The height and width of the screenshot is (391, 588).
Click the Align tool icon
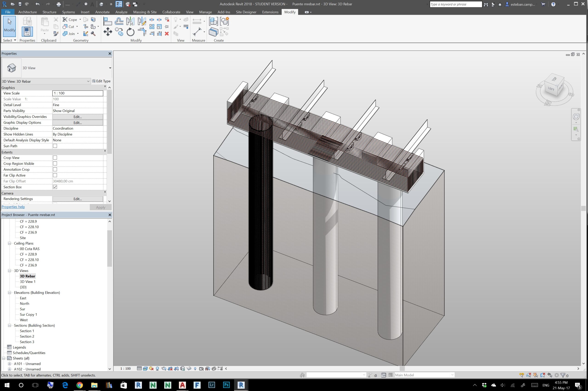point(107,21)
